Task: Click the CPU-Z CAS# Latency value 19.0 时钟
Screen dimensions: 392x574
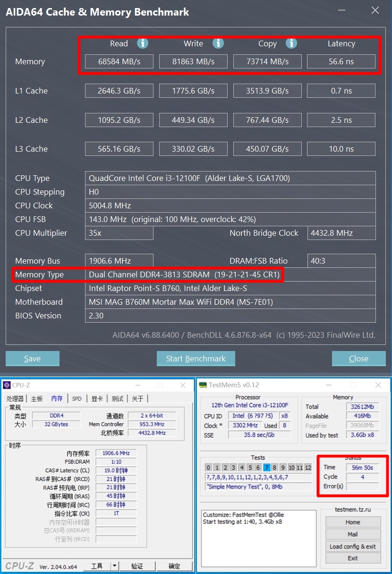Action: click(x=116, y=471)
